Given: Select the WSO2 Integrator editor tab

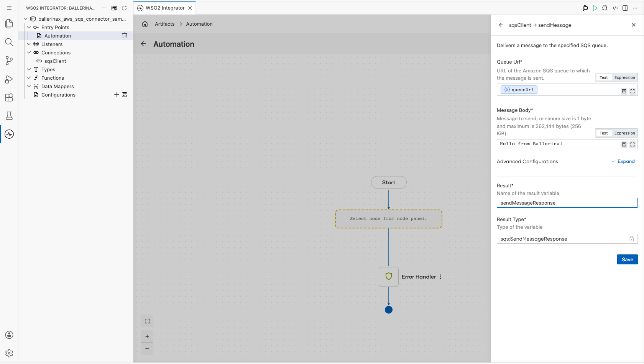Looking at the screenshot, I should pos(165,8).
